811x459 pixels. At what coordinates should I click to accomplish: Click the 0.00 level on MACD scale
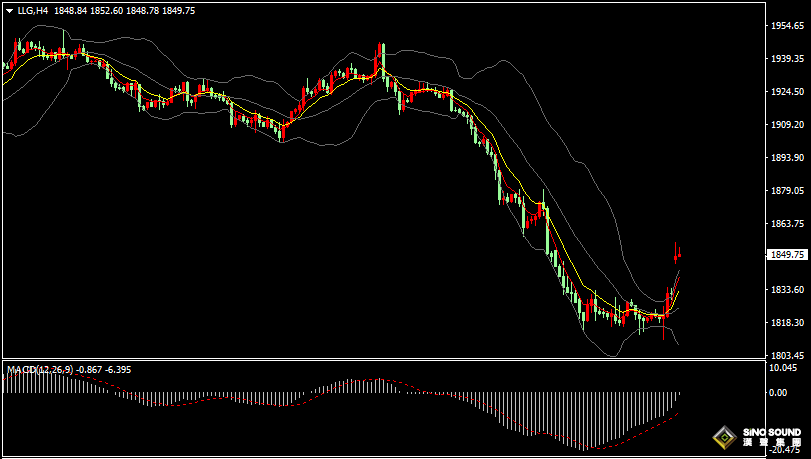pyautogui.click(x=776, y=393)
